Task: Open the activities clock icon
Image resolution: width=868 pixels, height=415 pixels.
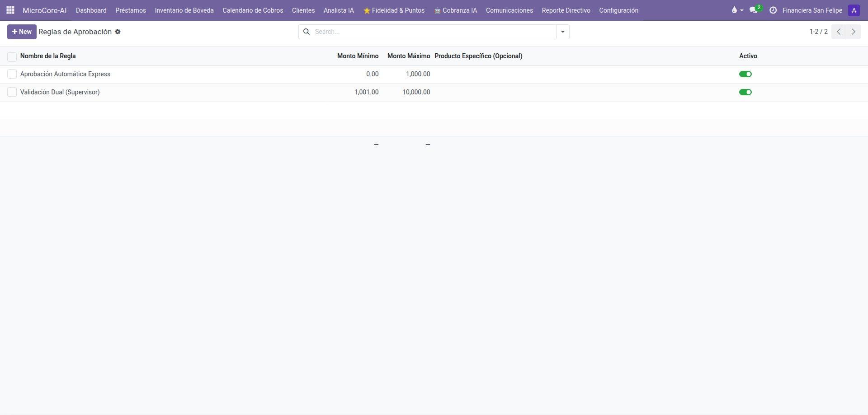Action: [773, 10]
